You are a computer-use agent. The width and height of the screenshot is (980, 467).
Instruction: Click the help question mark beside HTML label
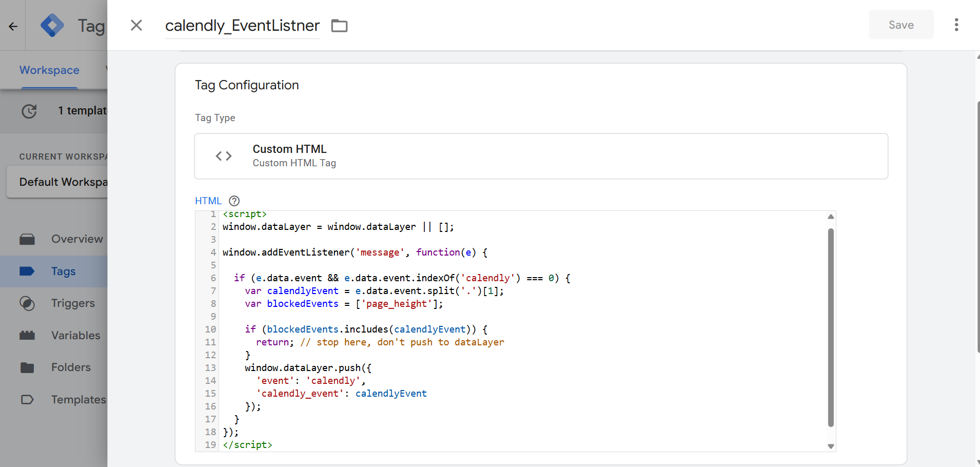pos(234,201)
